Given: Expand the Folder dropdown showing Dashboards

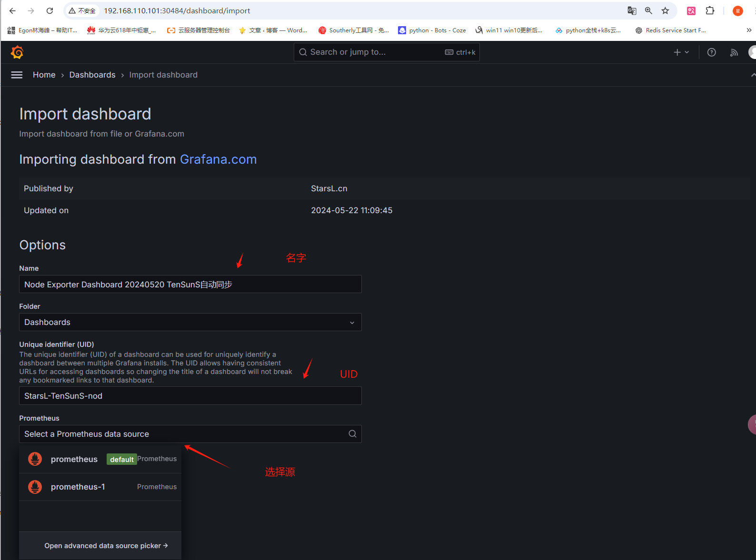Looking at the screenshot, I should coord(190,322).
